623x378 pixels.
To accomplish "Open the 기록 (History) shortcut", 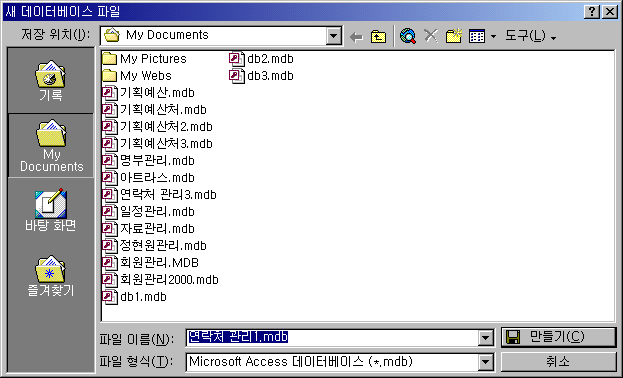I will pos(50,81).
